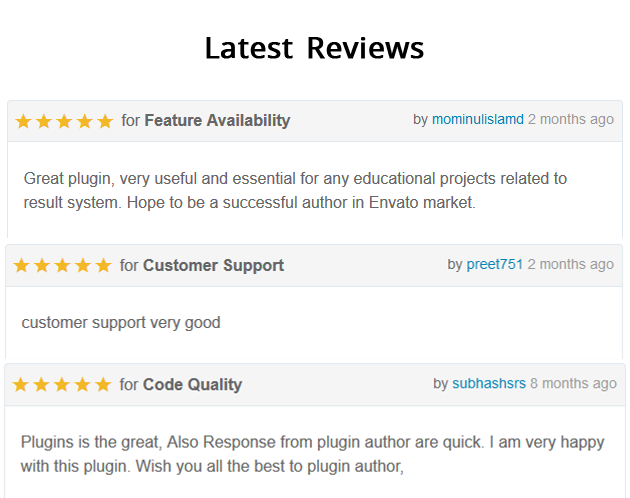Click the Code Quality review label
This screenshot has height=498, width=630.
[192, 385]
